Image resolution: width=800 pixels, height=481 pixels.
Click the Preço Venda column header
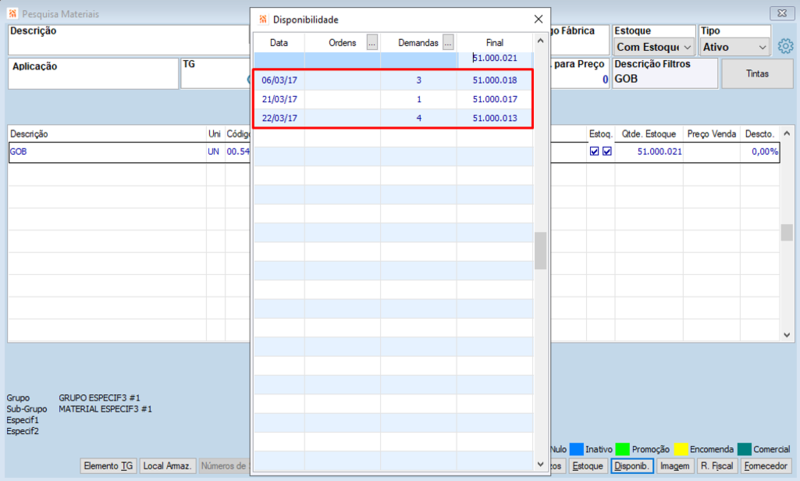pyautogui.click(x=711, y=134)
